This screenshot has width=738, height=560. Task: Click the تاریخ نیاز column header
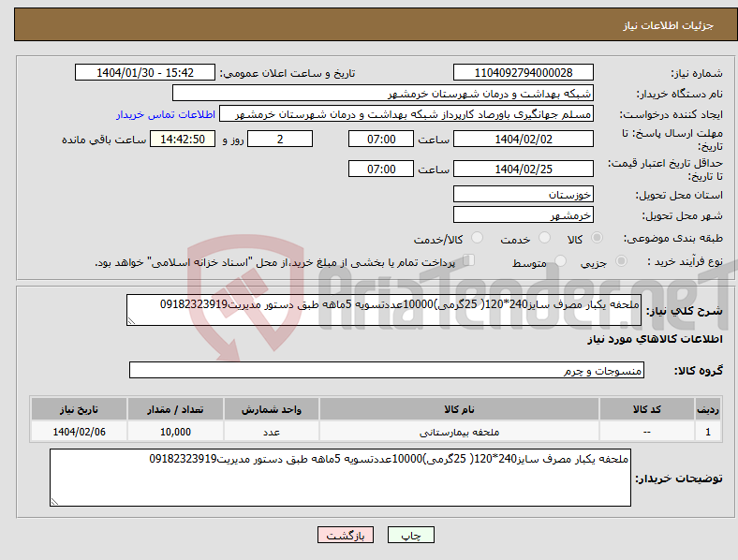79,409
